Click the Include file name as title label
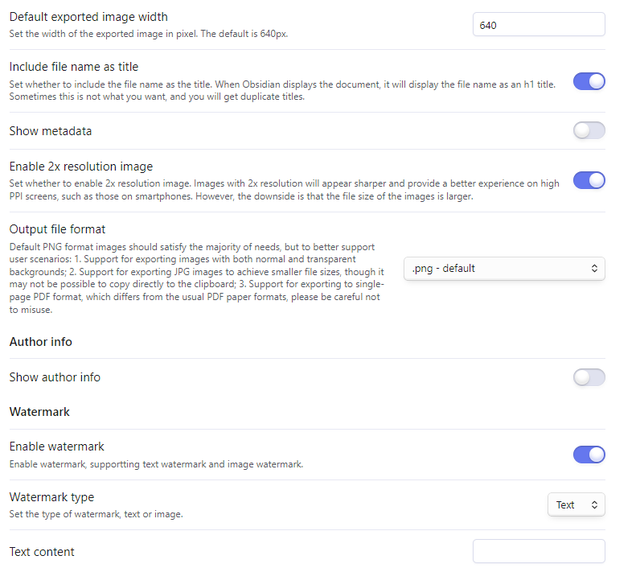The height and width of the screenshot is (568, 640). pos(74,67)
